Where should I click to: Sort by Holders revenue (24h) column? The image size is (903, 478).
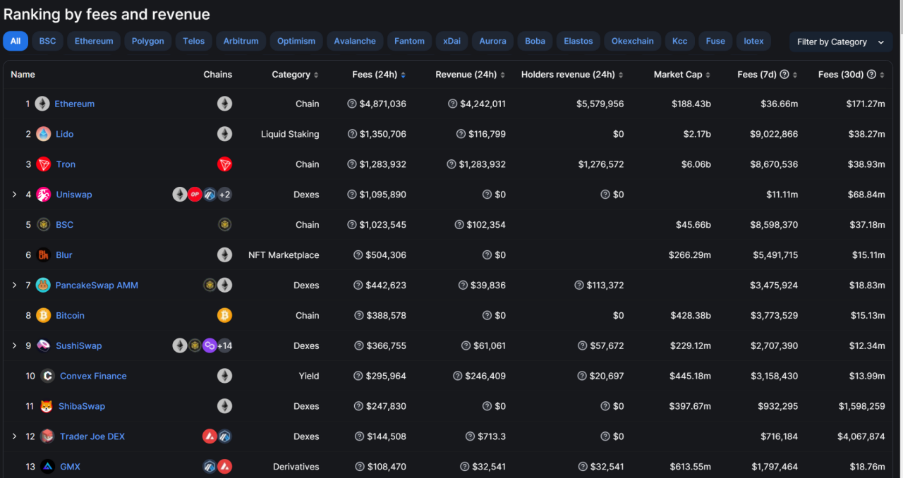tap(572, 74)
